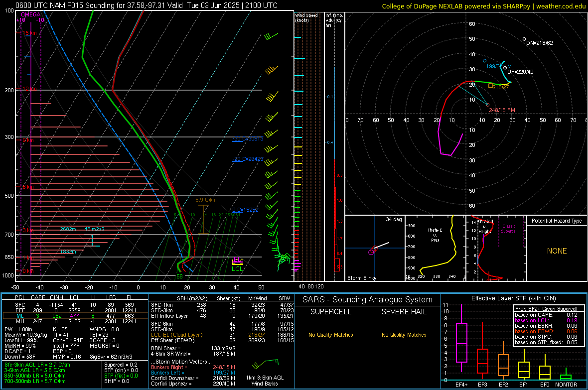Click the orange 218/27 mean wind square
The height and width of the screenshot is (390, 588).
coord(490,86)
